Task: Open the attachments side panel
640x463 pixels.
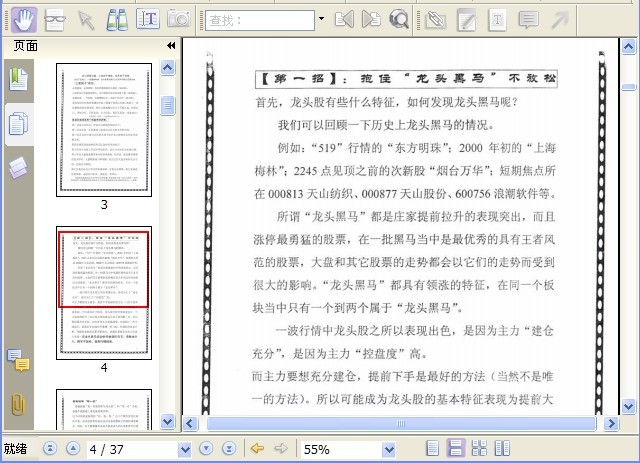Action: point(18,405)
